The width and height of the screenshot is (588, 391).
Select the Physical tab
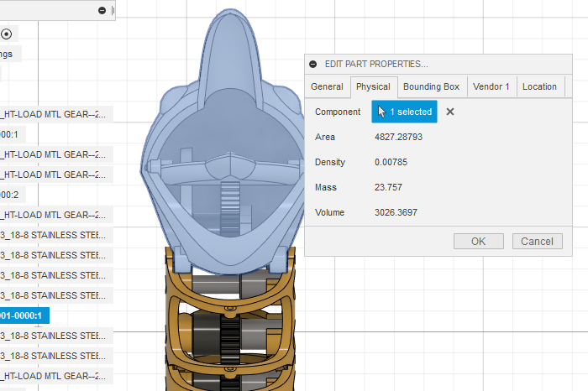(373, 86)
